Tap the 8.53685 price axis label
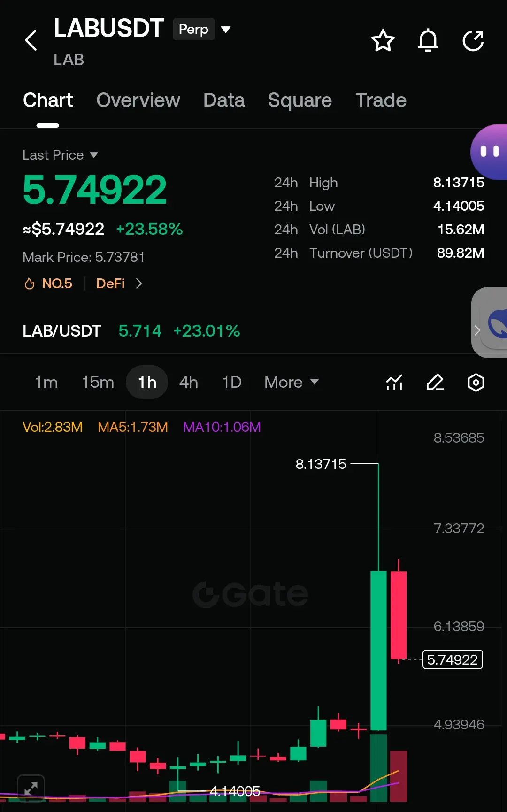Screen dimensions: 507x812 459,438
